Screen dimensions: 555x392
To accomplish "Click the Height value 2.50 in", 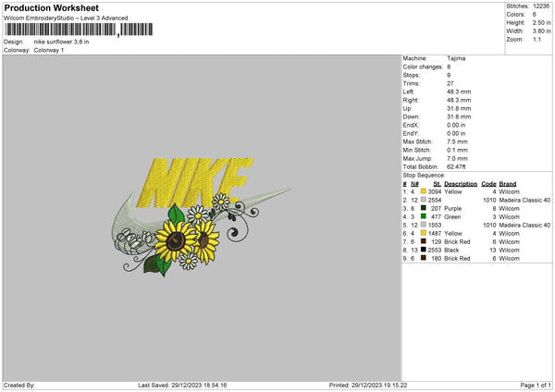I will [541, 22].
